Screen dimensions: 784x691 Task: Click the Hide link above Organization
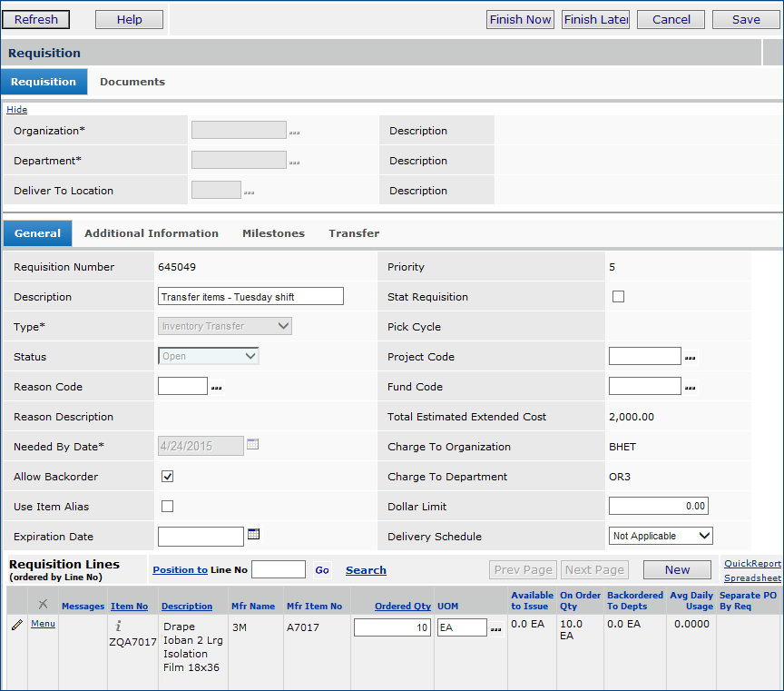(16, 110)
